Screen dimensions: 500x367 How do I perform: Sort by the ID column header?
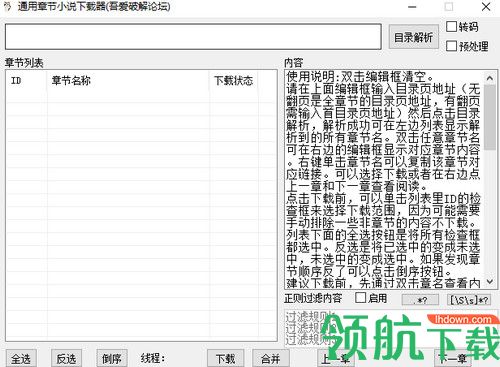[x=27, y=81]
